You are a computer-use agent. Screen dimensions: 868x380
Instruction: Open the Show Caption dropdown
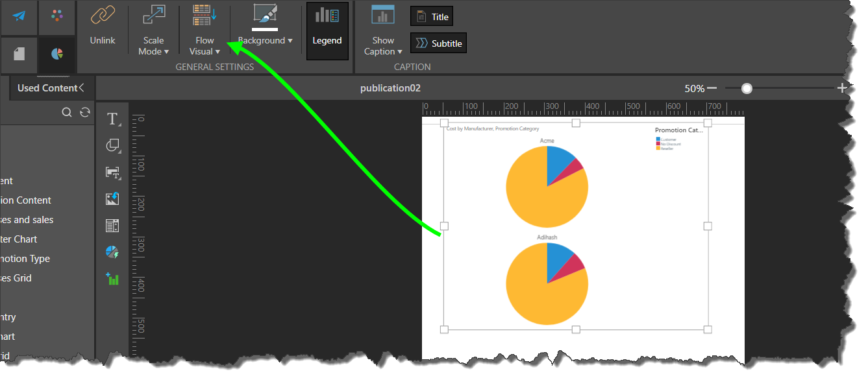(x=383, y=46)
